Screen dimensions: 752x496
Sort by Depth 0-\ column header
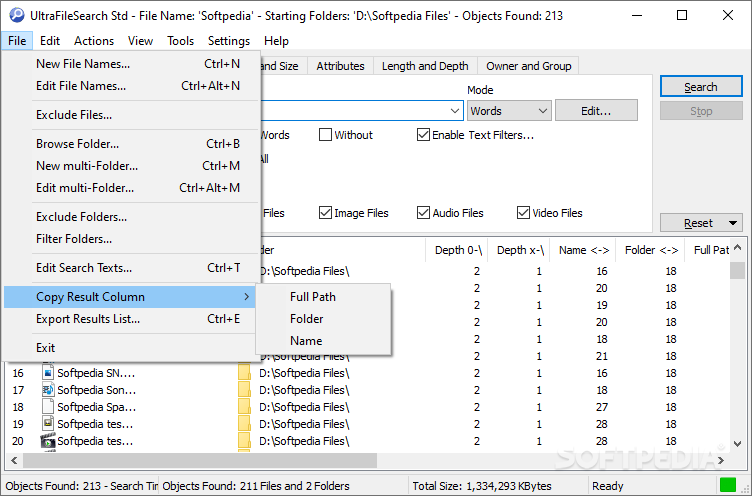pyautogui.click(x=458, y=250)
